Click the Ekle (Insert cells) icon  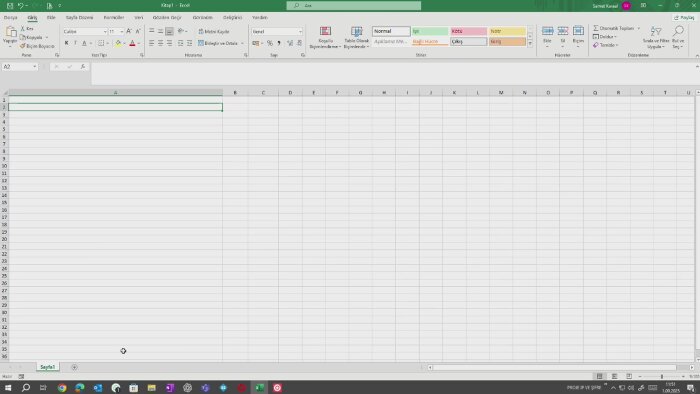[x=548, y=31]
